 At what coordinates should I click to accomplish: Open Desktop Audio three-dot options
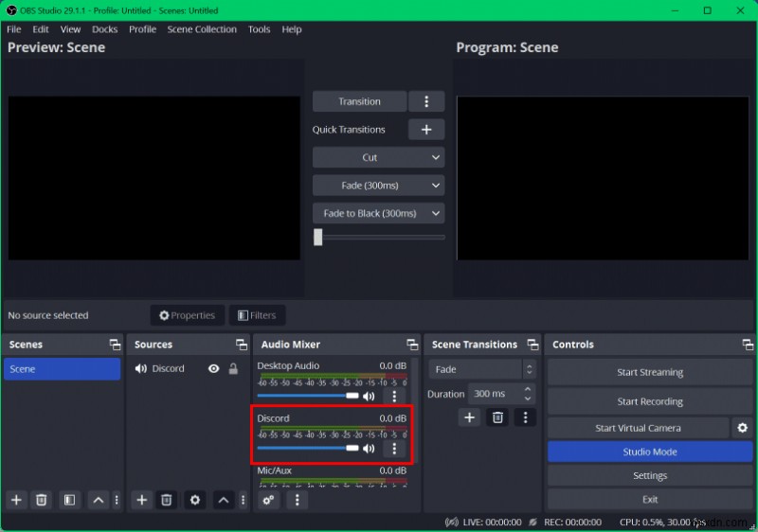(394, 397)
